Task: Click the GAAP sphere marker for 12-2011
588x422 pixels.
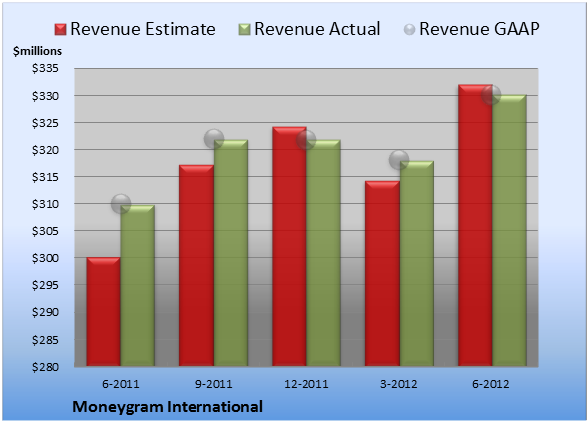Action: [306, 140]
